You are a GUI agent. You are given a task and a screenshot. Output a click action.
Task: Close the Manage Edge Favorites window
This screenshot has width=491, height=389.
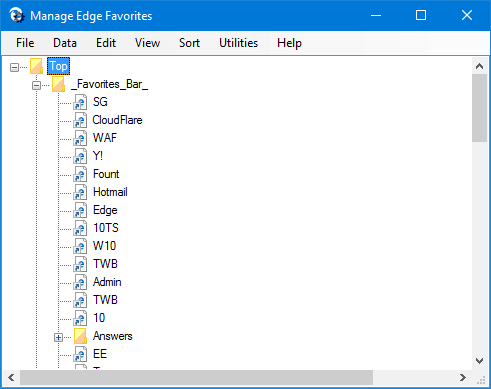point(467,15)
